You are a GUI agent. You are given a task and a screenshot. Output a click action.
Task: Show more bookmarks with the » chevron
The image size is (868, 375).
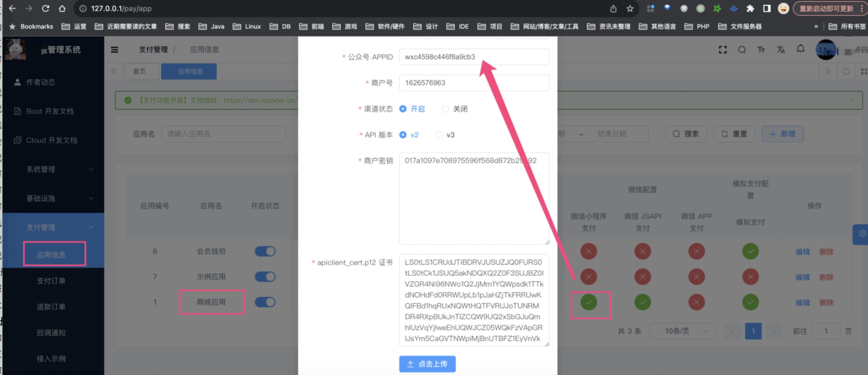(816, 26)
